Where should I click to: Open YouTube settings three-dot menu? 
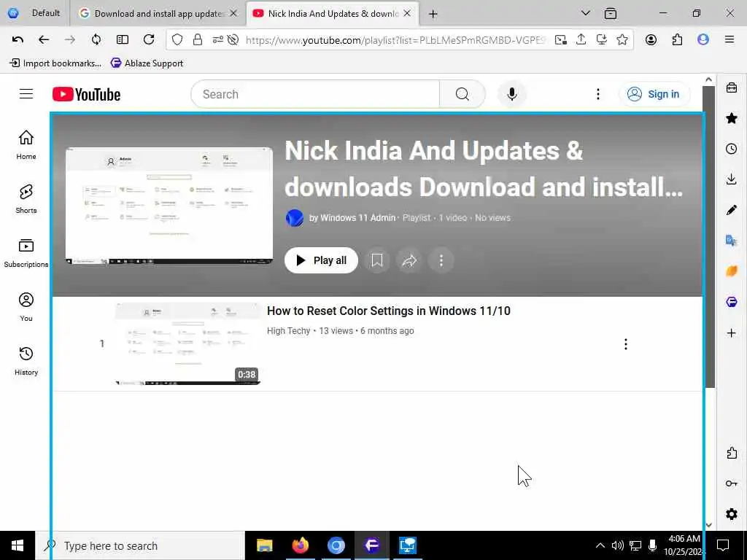pos(598,94)
